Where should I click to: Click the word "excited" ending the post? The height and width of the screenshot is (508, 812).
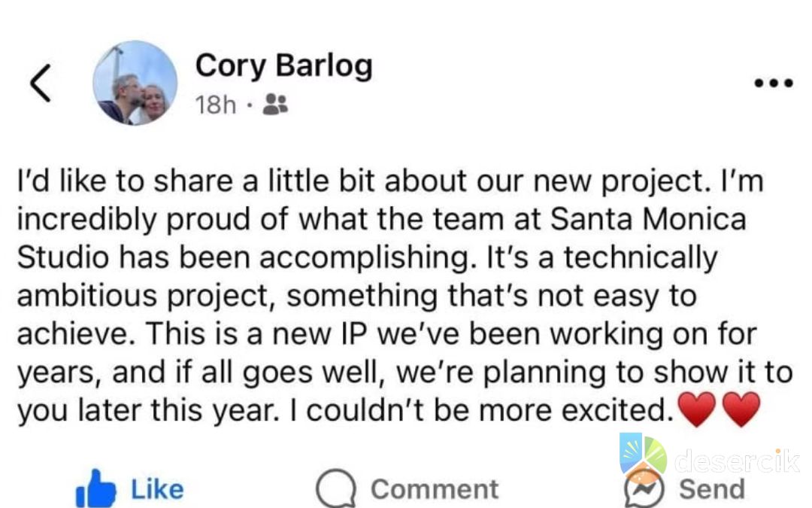(x=618, y=410)
